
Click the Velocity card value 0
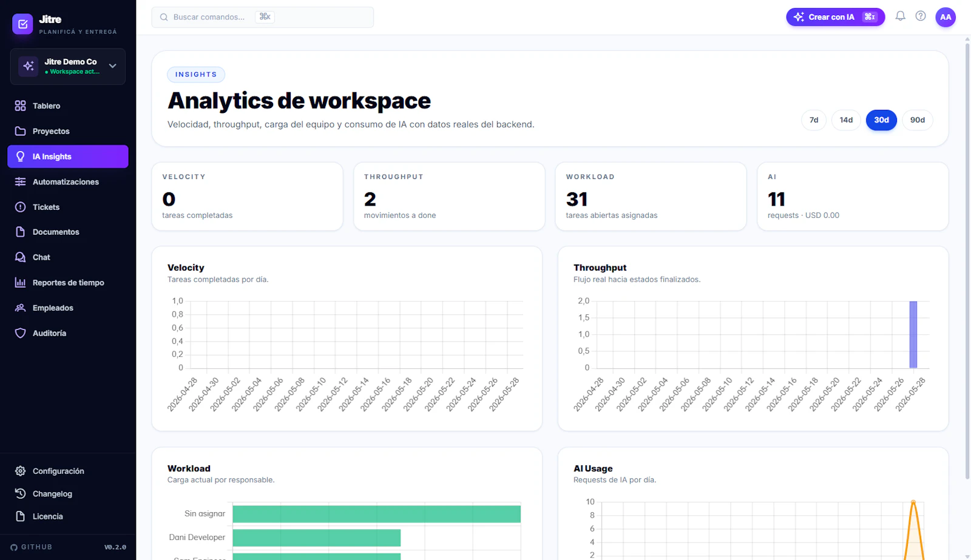point(169,199)
